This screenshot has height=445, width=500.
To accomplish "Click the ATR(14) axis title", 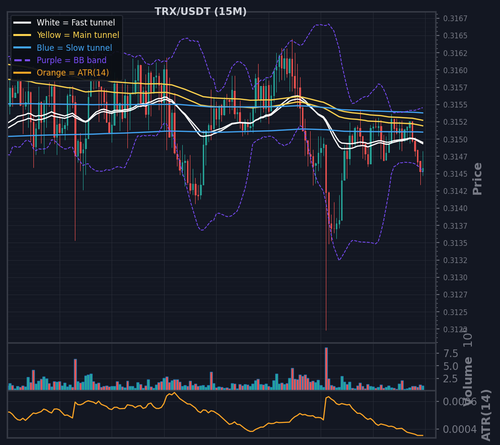I will (x=486, y=415).
